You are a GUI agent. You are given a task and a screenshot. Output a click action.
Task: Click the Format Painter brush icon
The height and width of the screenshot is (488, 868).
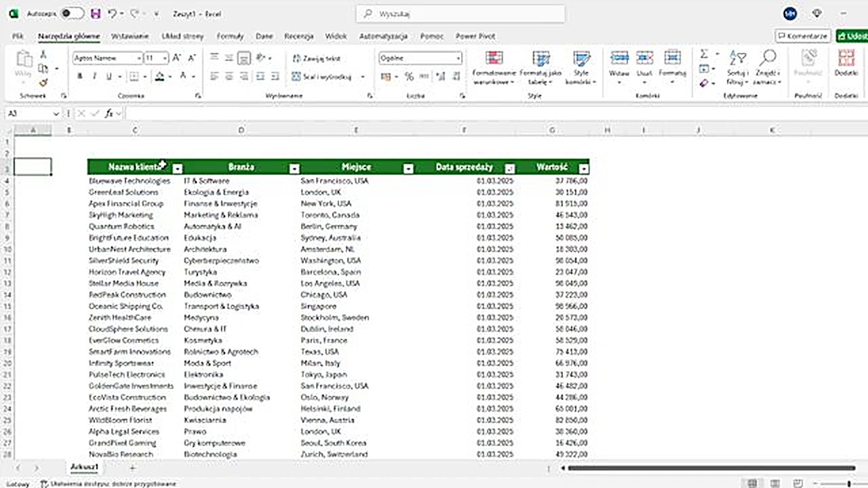43,83
